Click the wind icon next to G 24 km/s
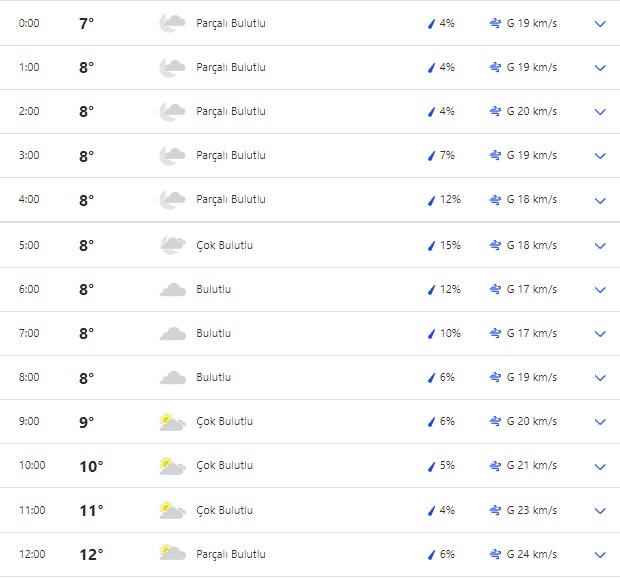620x578 pixels. coord(495,554)
